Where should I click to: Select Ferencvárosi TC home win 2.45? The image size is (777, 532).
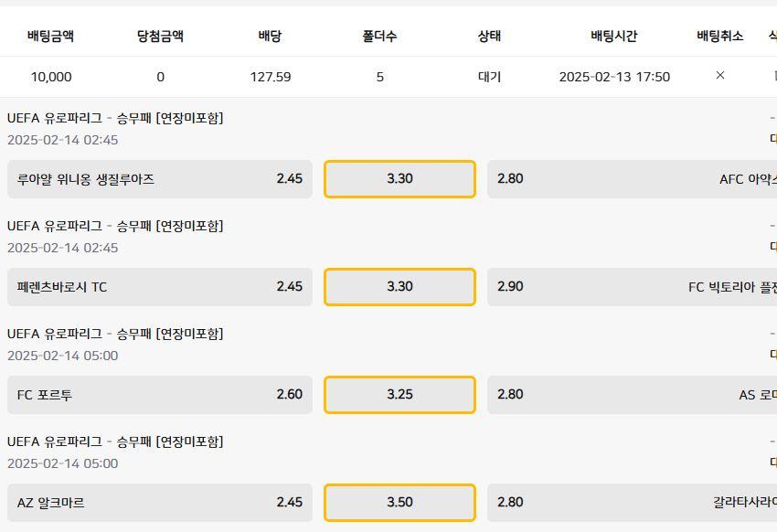click(160, 287)
